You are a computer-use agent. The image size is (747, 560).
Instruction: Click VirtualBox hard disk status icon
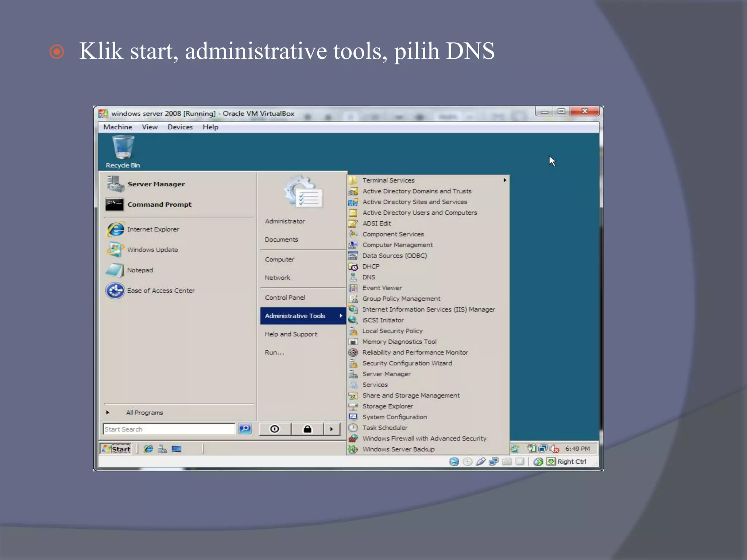[454, 462]
